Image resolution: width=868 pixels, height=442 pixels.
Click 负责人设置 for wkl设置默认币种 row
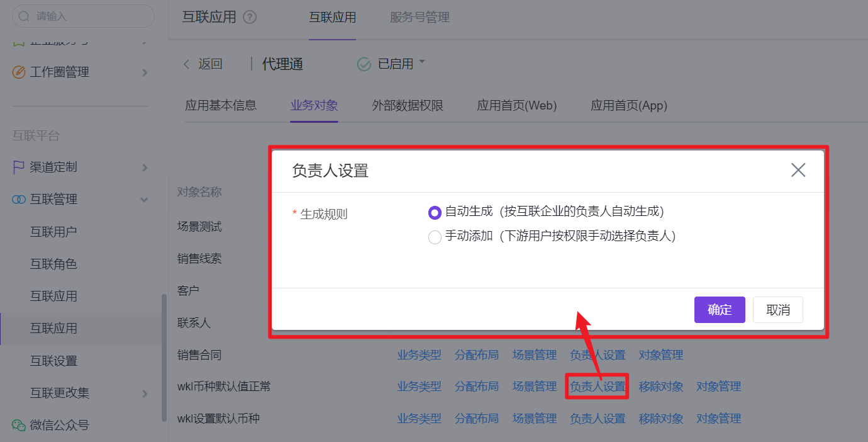(x=598, y=419)
